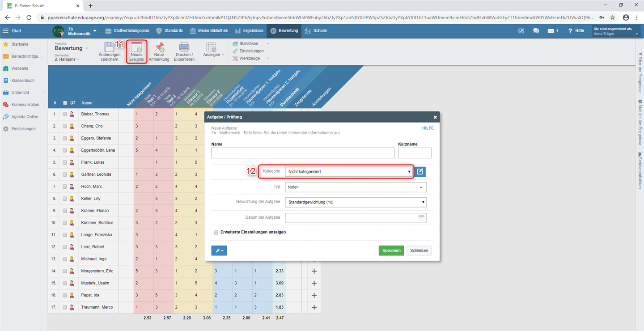The height and width of the screenshot is (331, 644).
Task: Open Einstellungen in the grading toolbar
Action: click(248, 51)
